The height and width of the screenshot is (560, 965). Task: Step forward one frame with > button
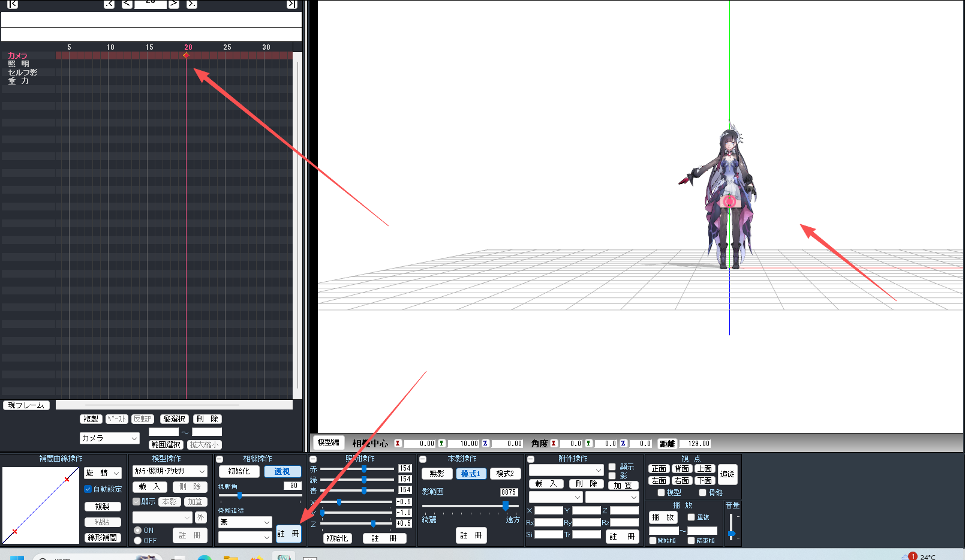(173, 4)
